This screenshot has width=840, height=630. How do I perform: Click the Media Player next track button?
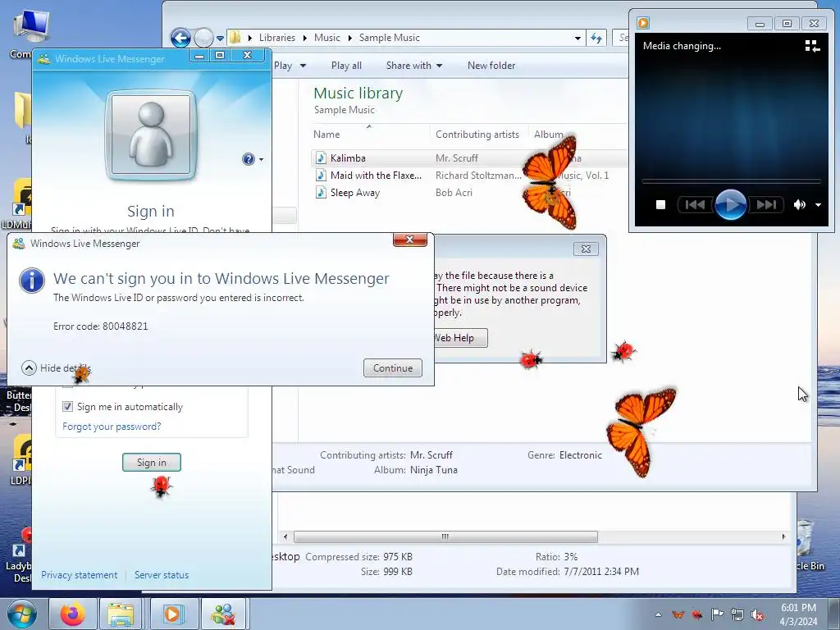[766, 204]
